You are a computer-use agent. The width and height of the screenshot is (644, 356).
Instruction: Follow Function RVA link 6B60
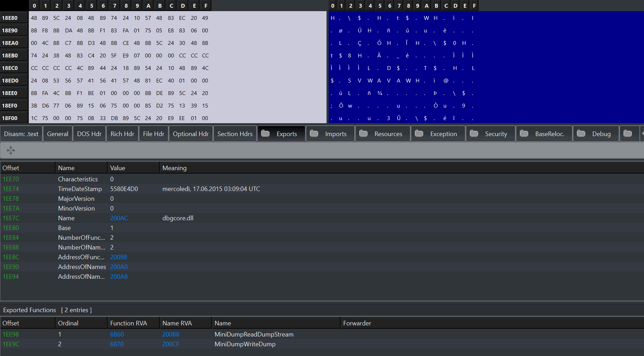[x=117, y=334]
